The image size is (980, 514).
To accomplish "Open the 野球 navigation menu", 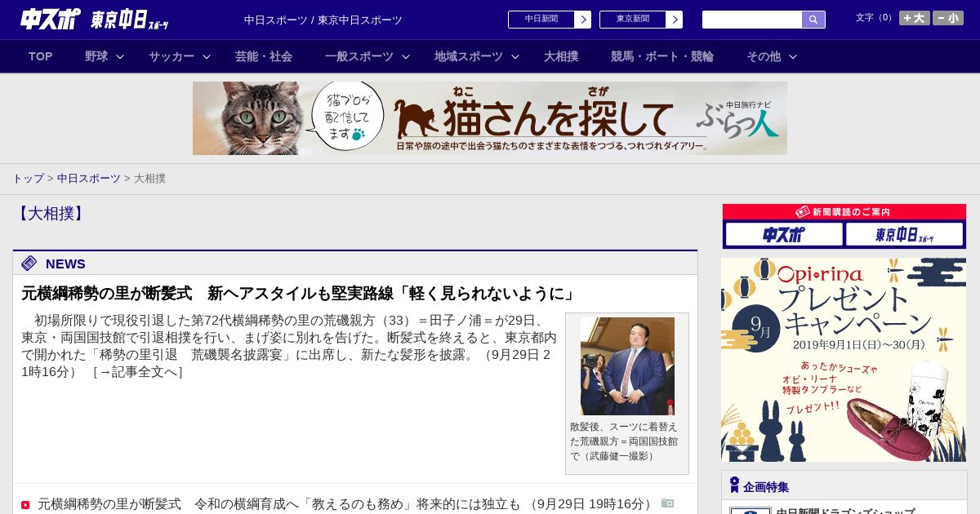I will point(96,56).
